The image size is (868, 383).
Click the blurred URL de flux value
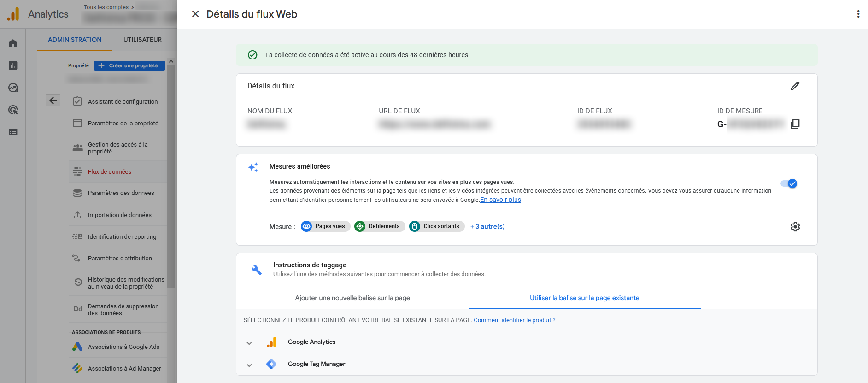[x=435, y=124]
